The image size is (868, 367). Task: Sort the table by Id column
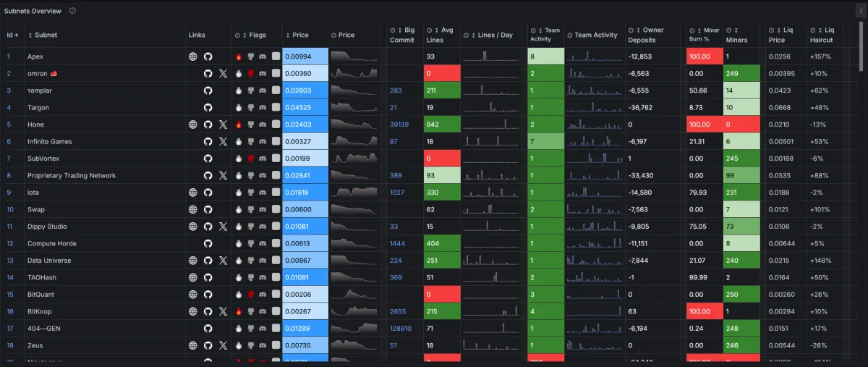13,35
